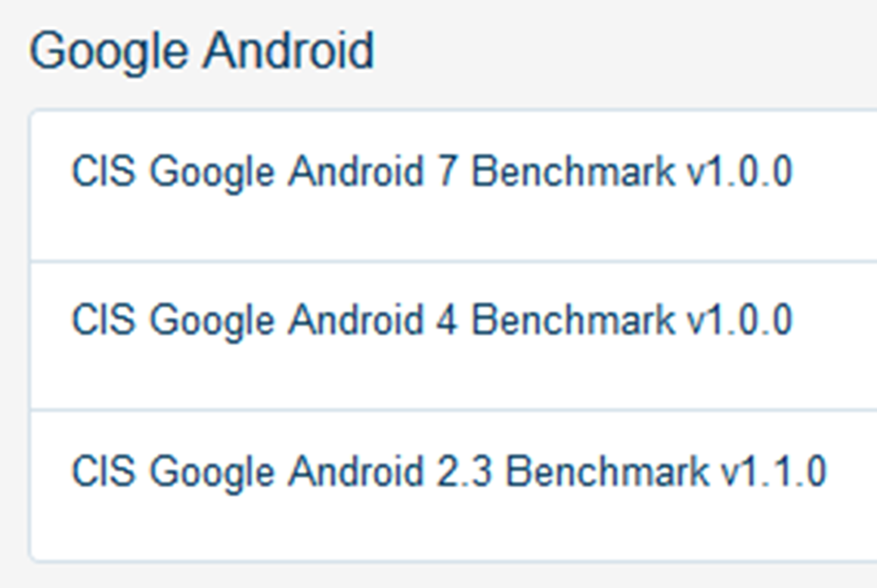The width and height of the screenshot is (877, 588).
Task: Click the first benchmark in the Android list
Action: tap(432, 172)
